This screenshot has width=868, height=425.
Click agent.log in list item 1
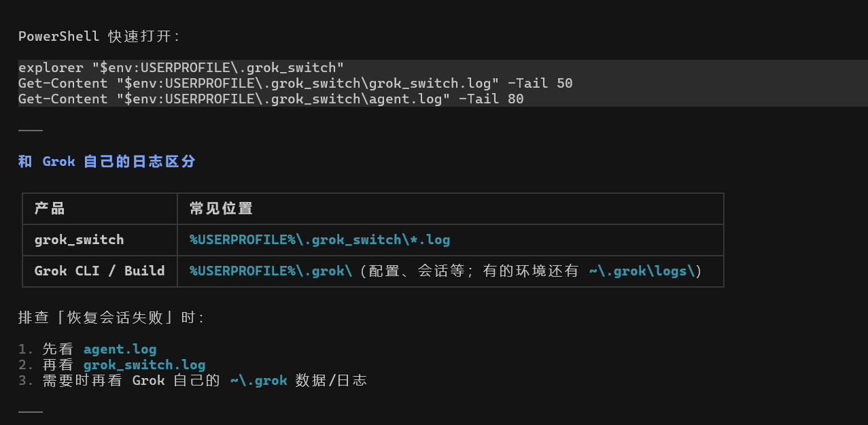coord(120,349)
